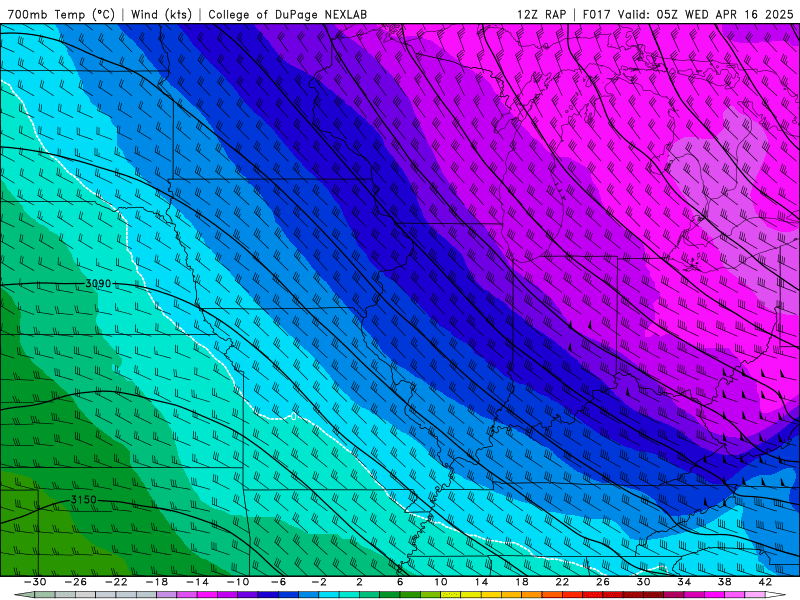Click the '-10' colorbar scale label
Image resolution: width=800 pixels, height=600 pixels.
click(x=238, y=582)
